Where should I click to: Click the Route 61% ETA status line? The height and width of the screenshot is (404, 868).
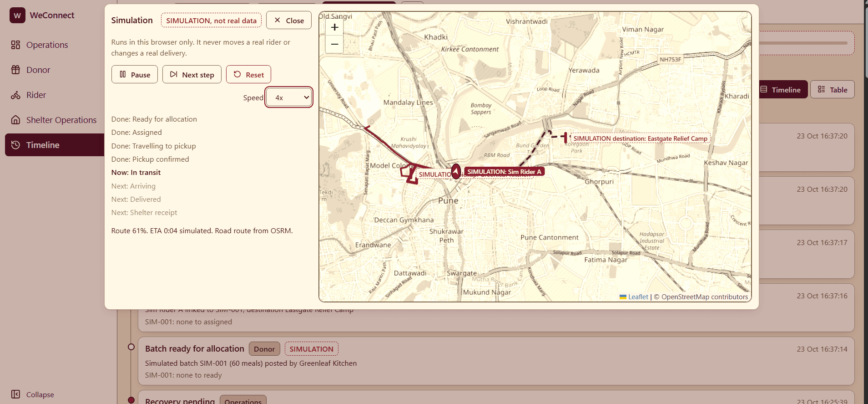[202, 231]
